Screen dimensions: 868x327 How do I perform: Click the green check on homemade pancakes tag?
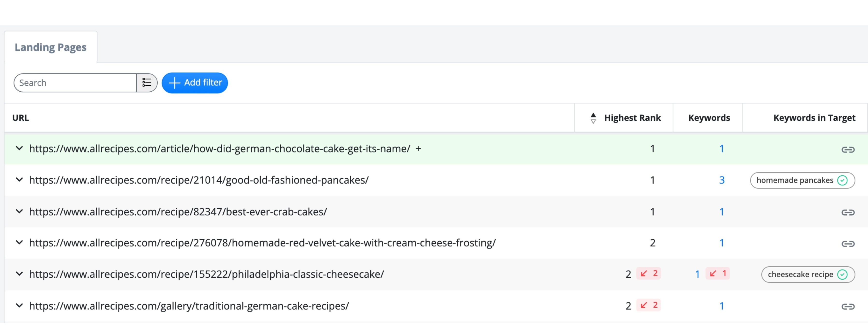pyautogui.click(x=842, y=181)
